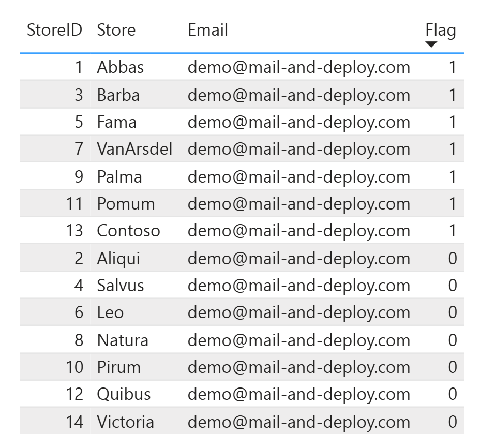Viewport: 496px width, 448px height.
Task: Click the sort arrow under Flag header
Action: (431, 44)
